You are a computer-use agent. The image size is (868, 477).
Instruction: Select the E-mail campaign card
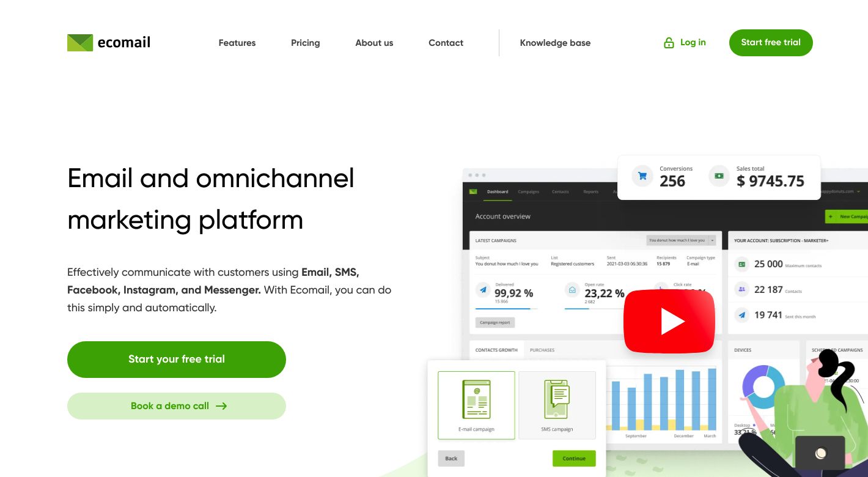pos(476,405)
